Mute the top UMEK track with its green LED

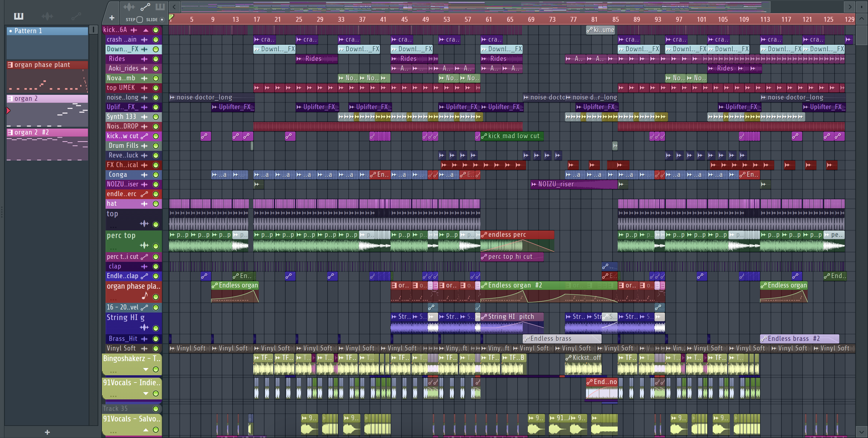point(156,88)
